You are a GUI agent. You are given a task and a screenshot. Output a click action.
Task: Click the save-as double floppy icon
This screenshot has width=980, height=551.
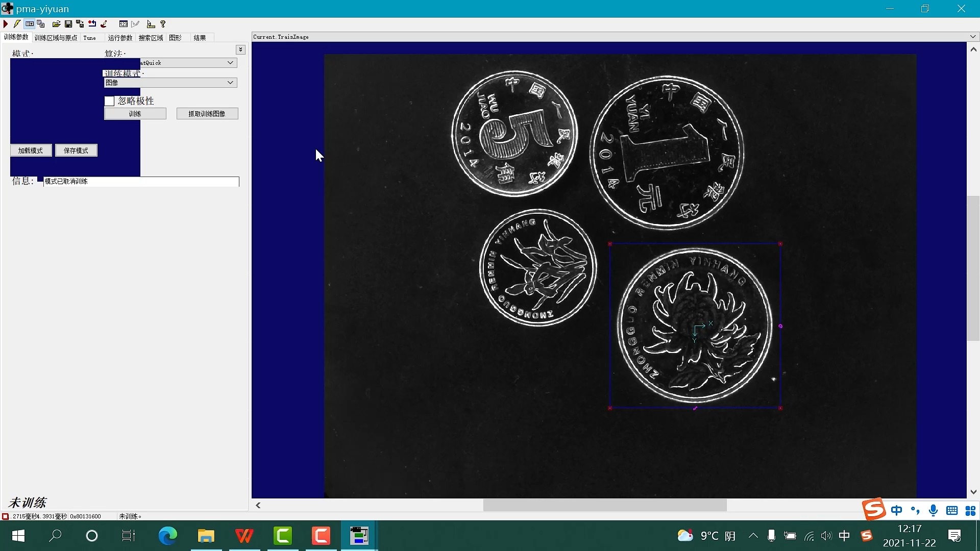80,24
